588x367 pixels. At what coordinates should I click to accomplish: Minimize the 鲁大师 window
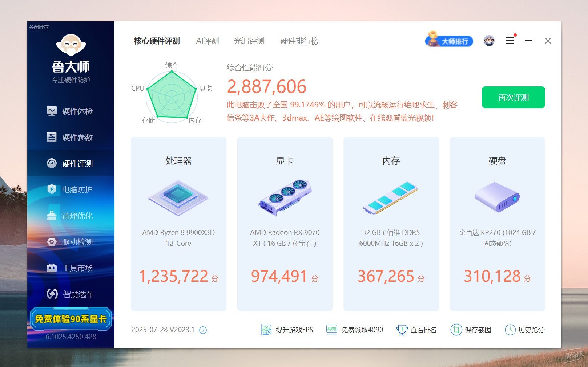coord(529,41)
